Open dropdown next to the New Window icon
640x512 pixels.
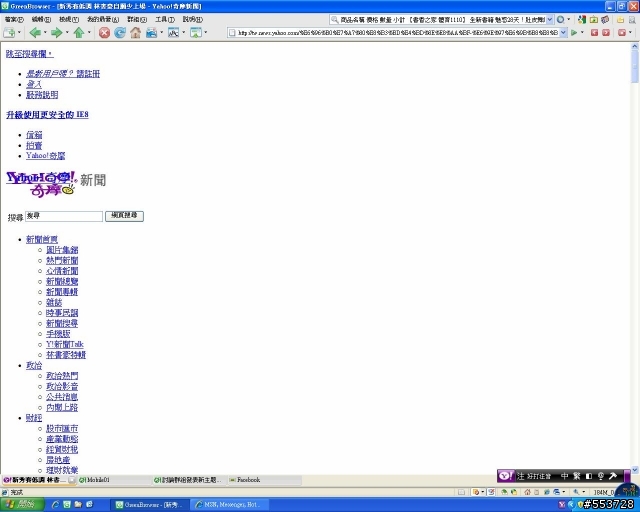pos(19,33)
